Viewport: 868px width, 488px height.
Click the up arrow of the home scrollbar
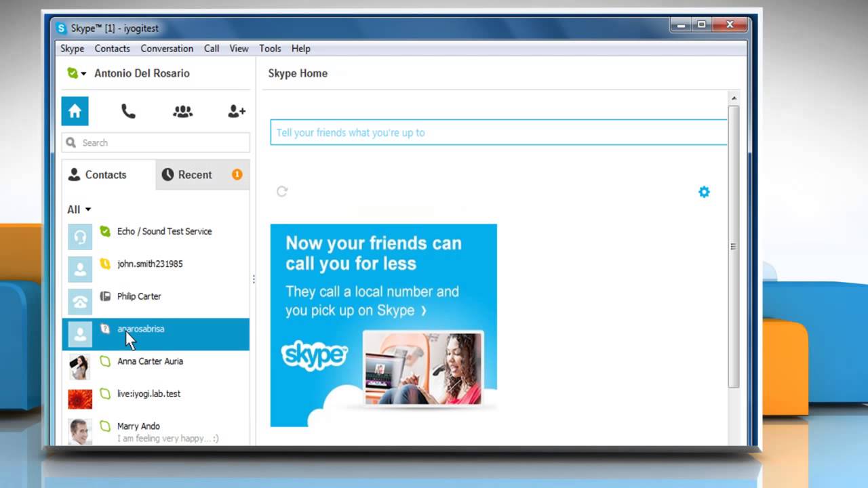pos(733,98)
